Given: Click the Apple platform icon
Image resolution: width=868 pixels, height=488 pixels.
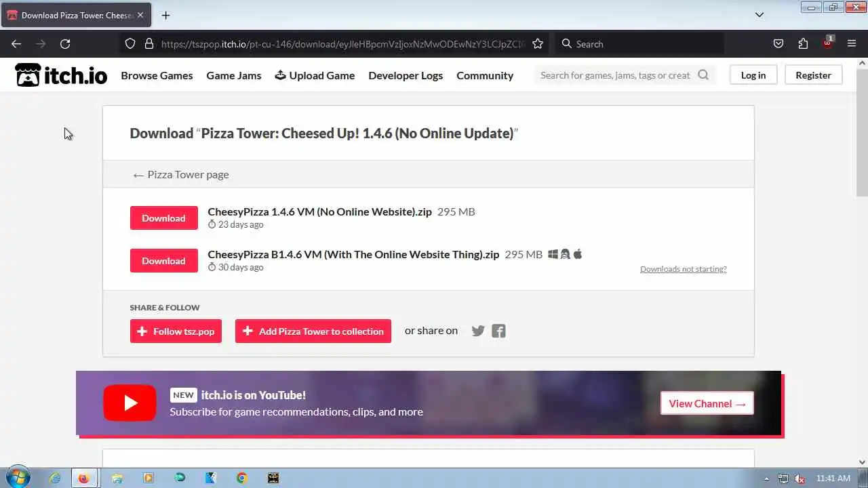Looking at the screenshot, I should (x=578, y=254).
